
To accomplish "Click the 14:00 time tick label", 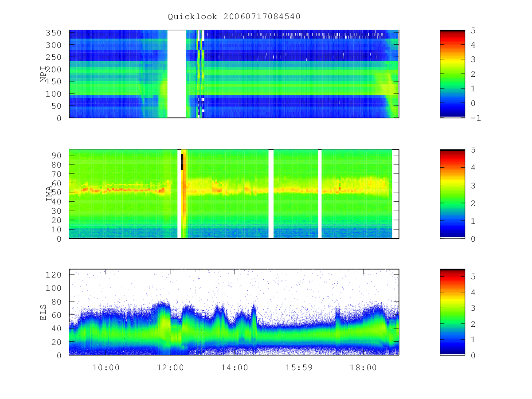I will tap(235, 368).
